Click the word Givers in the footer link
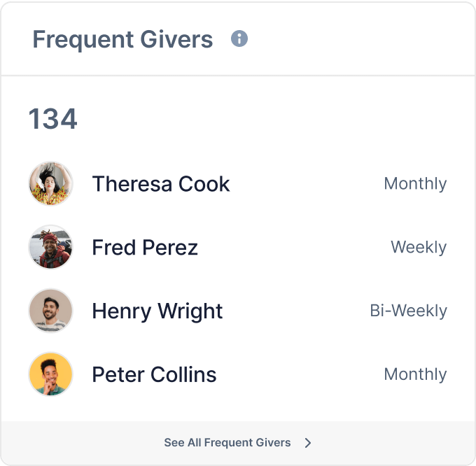This screenshot has height=466, width=476. 273,443
